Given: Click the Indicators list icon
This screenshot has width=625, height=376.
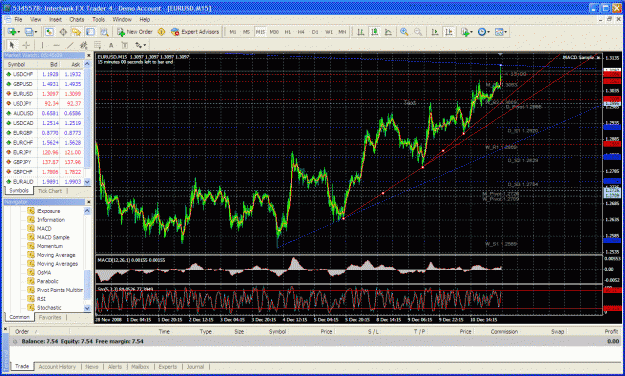Looking at the screenshot, I should (465, 32).
